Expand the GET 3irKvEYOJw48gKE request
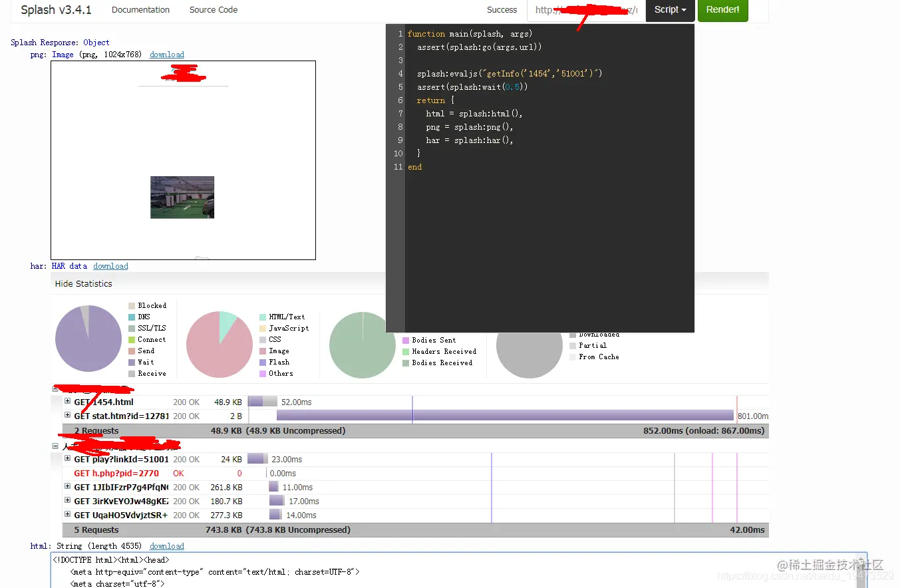Viewport: 900px width, 588px height. pyautogui.click(x=67, y=501)
